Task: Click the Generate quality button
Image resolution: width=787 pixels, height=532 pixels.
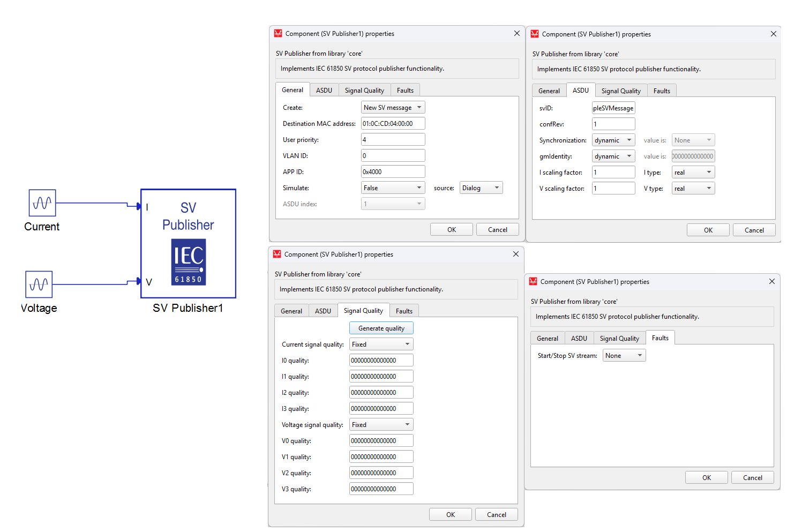Action: (x=381, y=328)
